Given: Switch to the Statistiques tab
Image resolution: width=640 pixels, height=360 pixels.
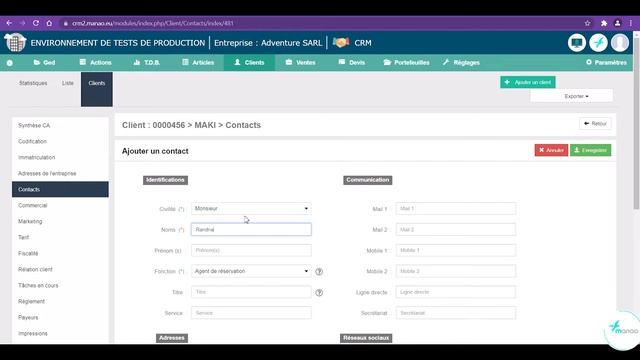Looking at the screenshot, I should 33,83.
